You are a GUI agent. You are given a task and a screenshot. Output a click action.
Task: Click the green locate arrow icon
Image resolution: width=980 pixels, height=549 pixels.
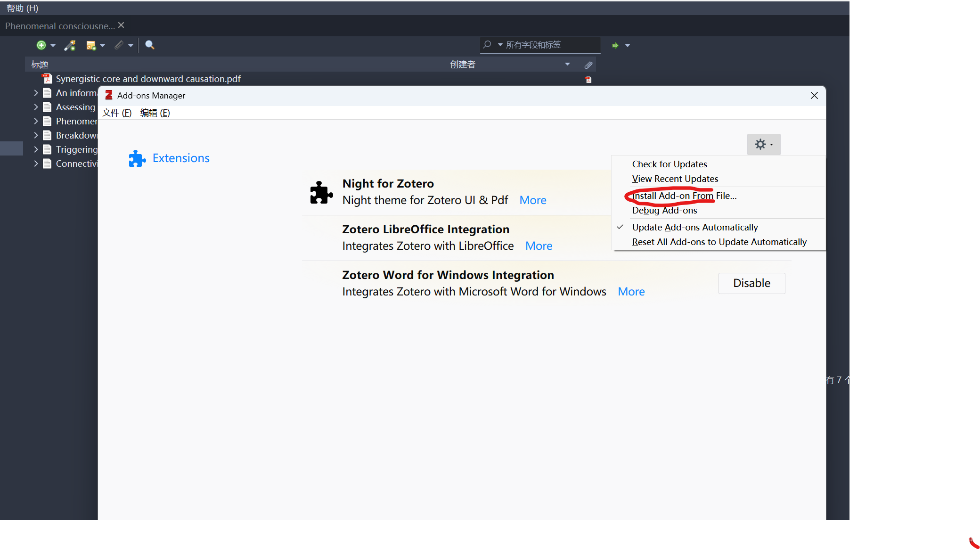(615, 45)
